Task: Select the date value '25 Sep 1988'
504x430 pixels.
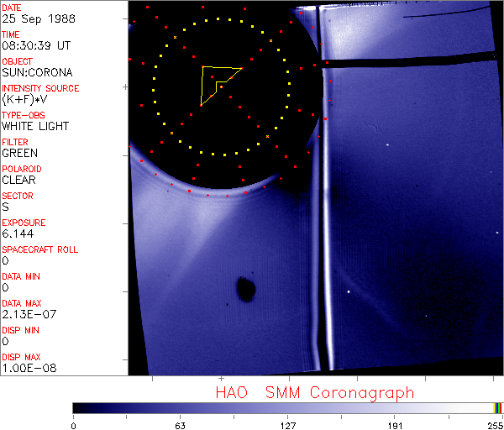Action: (x=31, y=18)
